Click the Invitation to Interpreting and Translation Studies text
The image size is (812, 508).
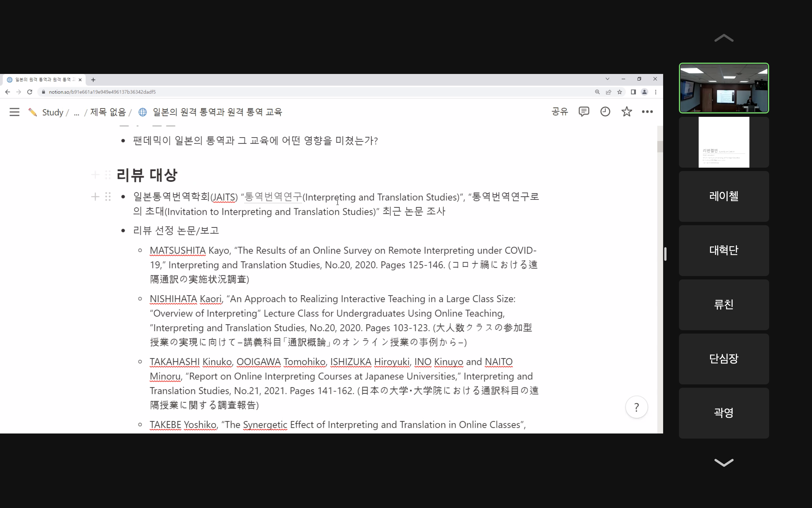tap(270, 212)
